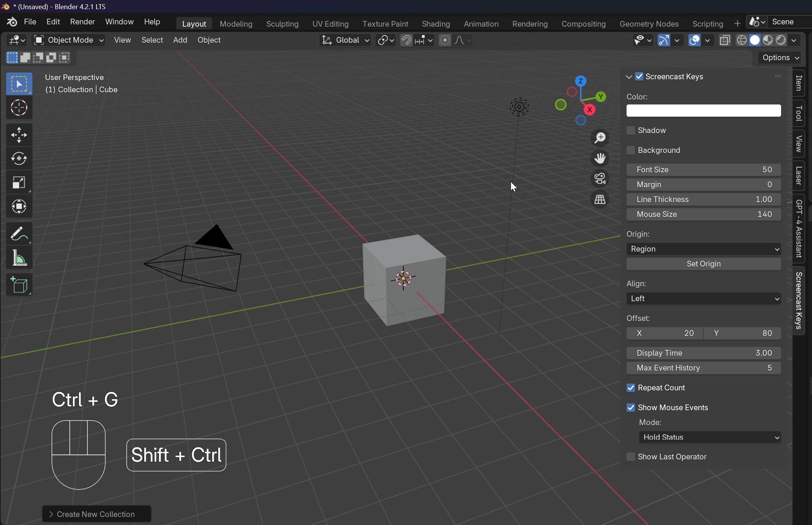The image size is (812, 525).
Task: Uncheck Show Mouse Events
Action: click(x=631, y=408)
